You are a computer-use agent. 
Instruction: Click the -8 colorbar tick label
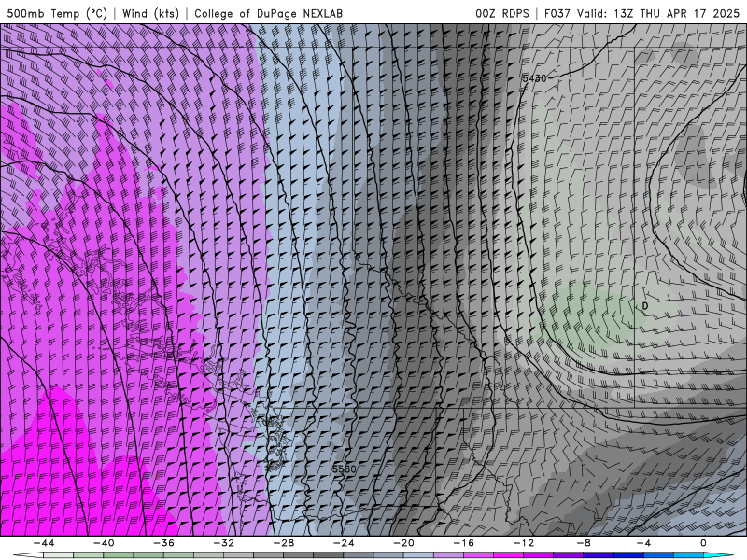585,543
